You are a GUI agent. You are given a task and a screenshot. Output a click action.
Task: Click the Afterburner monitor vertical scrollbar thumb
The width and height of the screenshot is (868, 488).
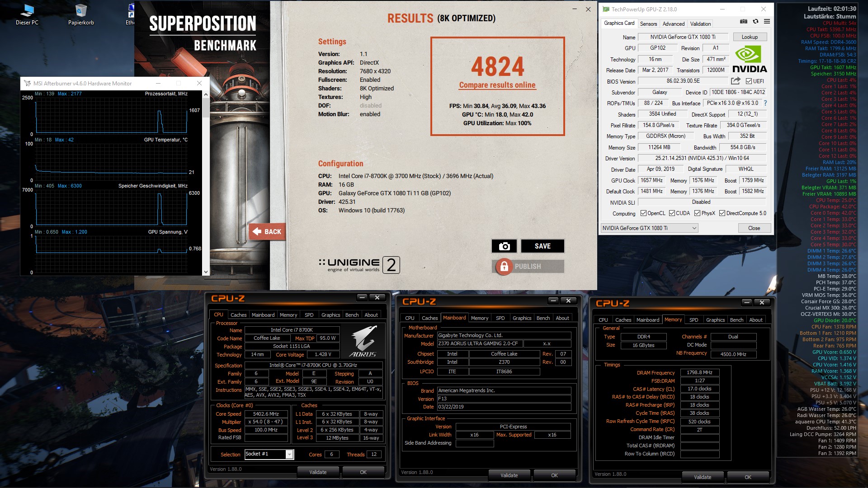click(206, 108)
